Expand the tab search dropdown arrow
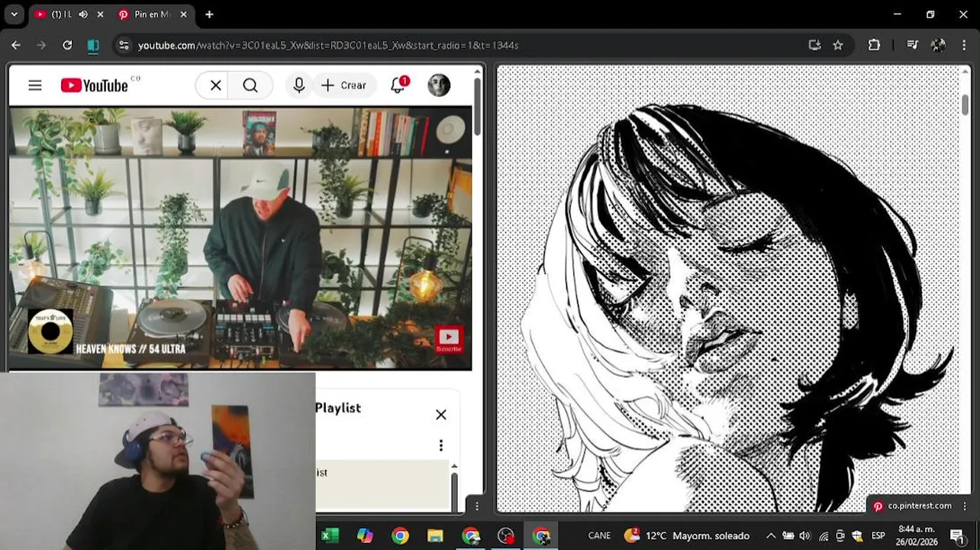Viewport: 980px width, 550px height. coord(14,15)
